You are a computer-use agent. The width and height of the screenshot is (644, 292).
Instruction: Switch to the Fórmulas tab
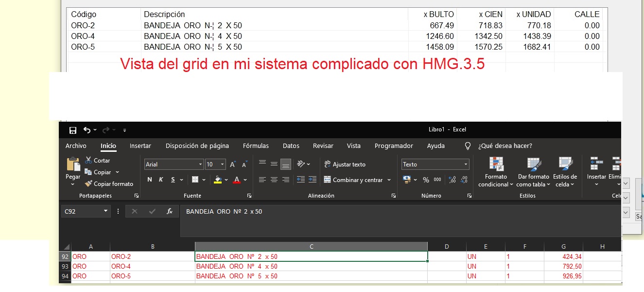[256, 146]
